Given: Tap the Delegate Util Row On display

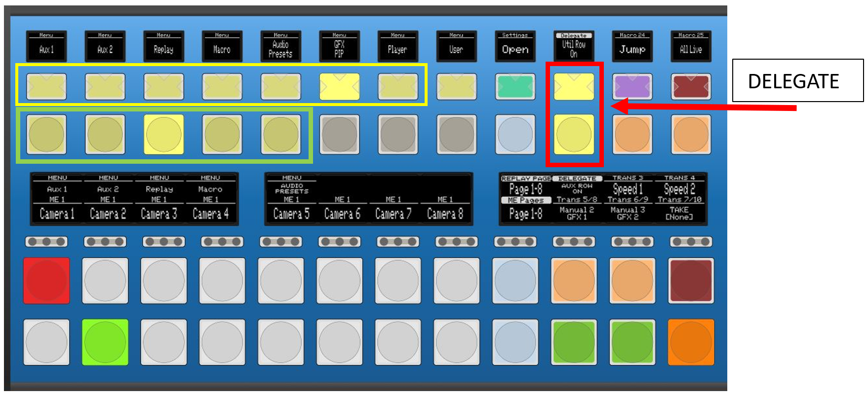Looking at the screenshot, I should 574,46.
